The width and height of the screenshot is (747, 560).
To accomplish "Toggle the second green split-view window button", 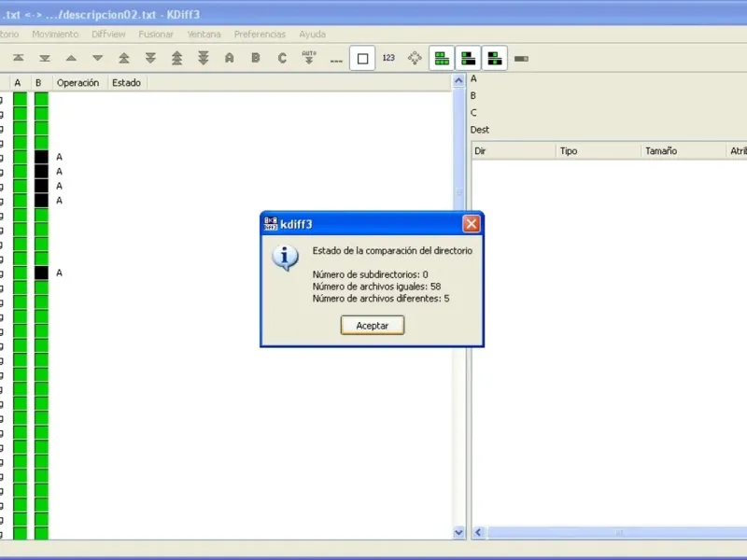I will pos(469,58).
